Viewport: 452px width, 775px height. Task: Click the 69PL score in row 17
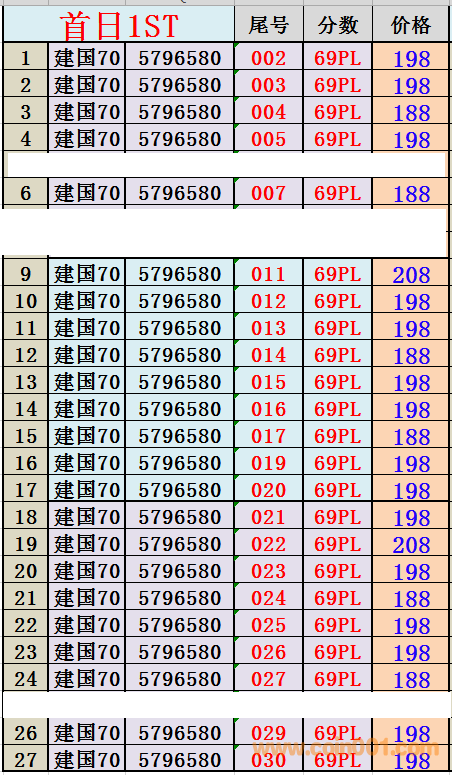[x=337, y=490]
